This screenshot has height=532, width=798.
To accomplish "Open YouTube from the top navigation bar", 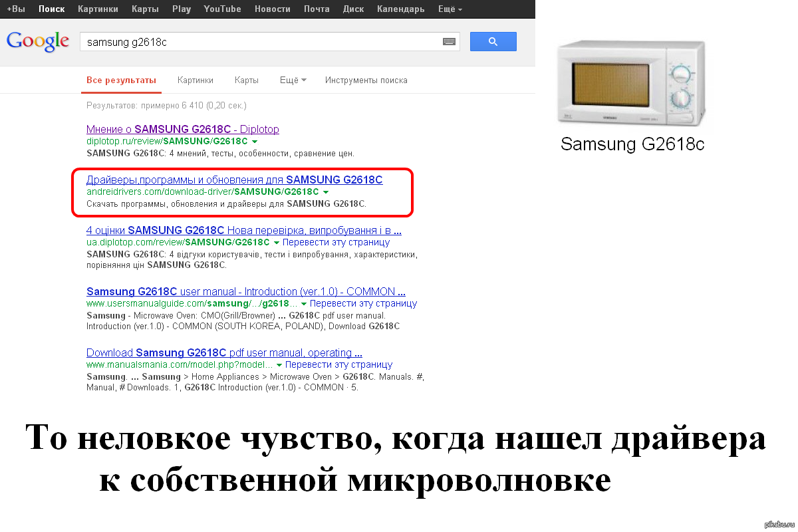I will pyautogui.click(x=222, y=9).
